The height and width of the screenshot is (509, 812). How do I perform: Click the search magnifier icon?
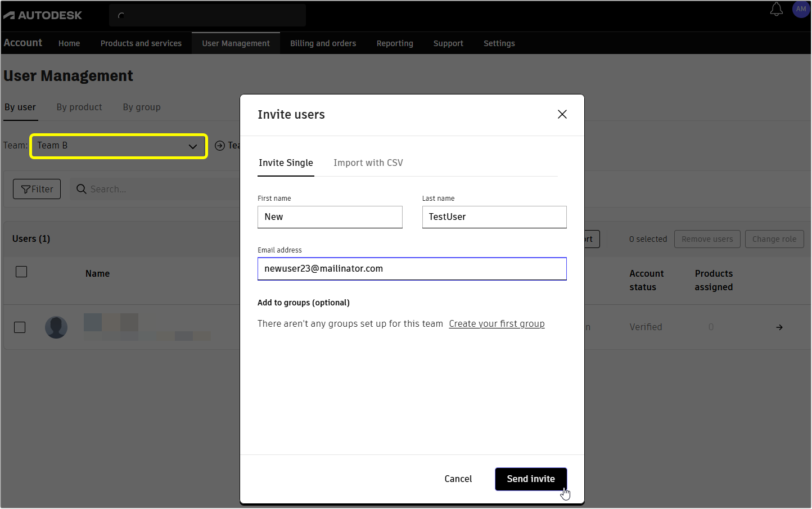pos(82,189)
